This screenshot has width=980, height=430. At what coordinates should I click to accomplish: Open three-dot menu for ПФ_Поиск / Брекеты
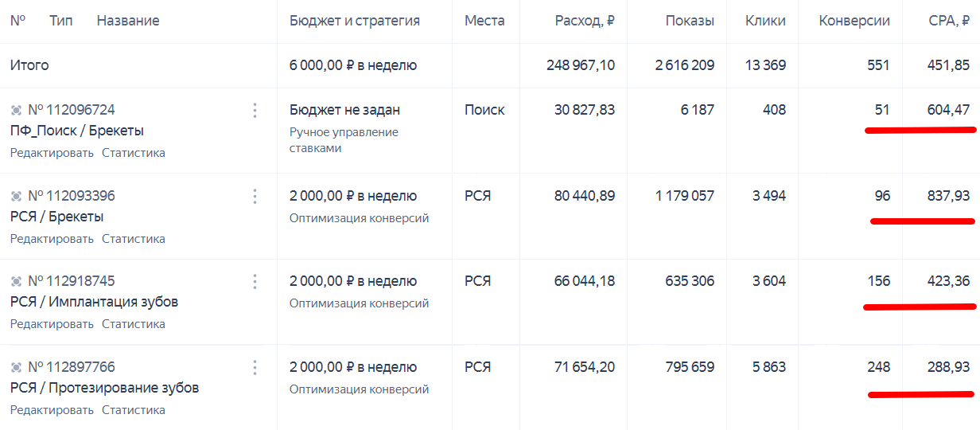click(x=255, y=110)
